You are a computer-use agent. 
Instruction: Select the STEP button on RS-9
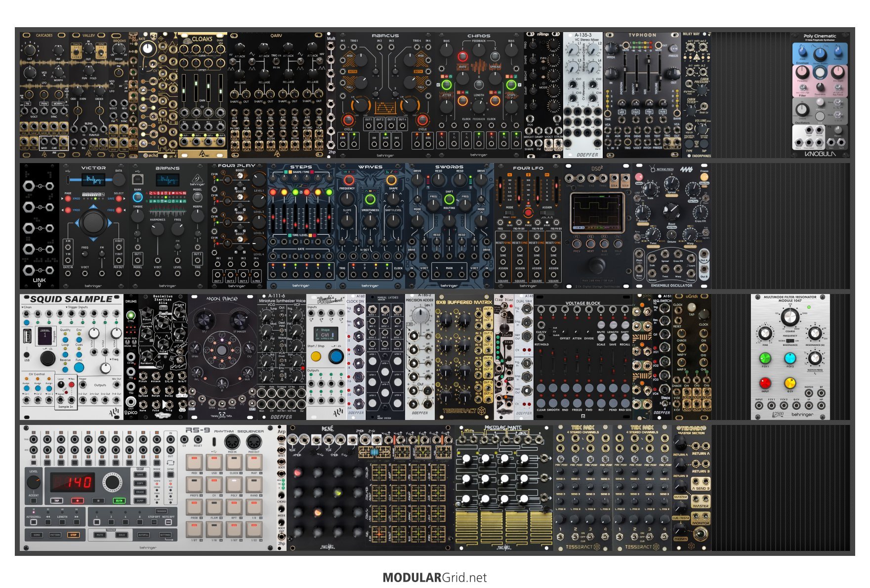click(x=74, y=535)
